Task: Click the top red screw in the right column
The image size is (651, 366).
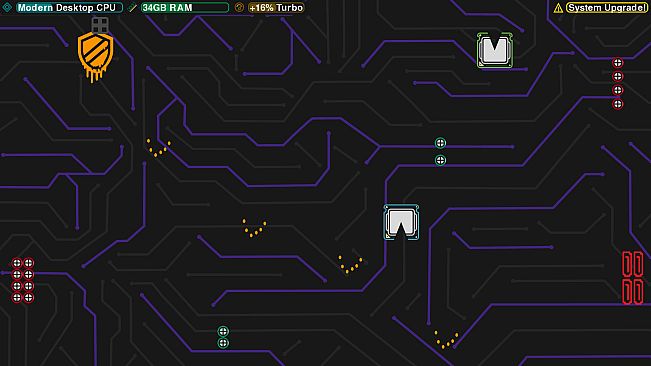Action: coord(617,63)
